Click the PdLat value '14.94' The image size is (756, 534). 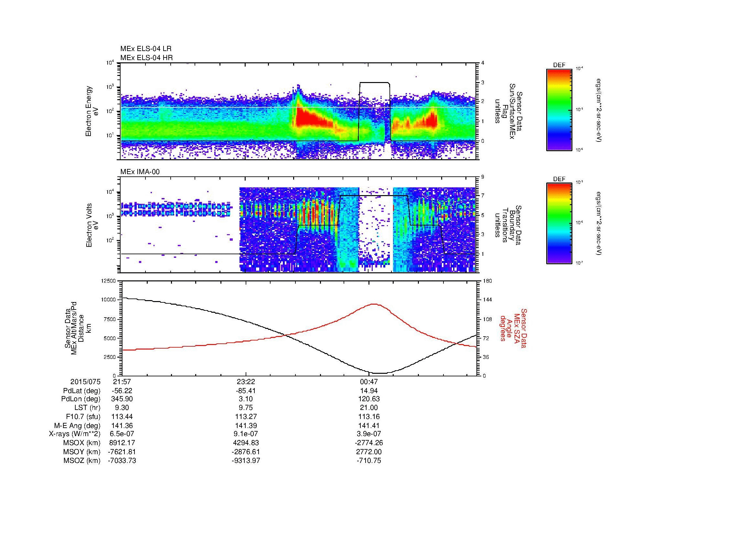tap(369, 391)
